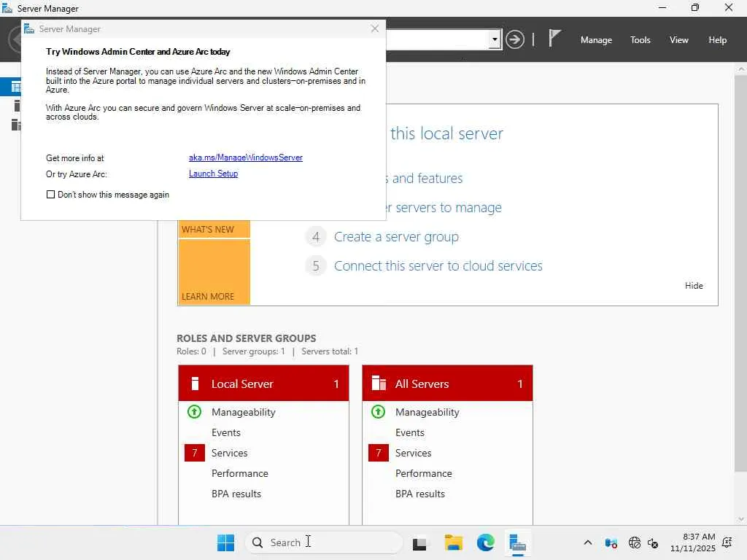Open the Tools menu
Viewport: 747px width, 560px height.
(640, 40)
